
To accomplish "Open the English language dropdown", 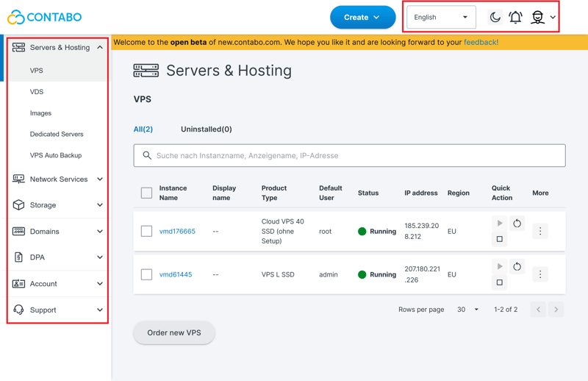I will point(441,17).
